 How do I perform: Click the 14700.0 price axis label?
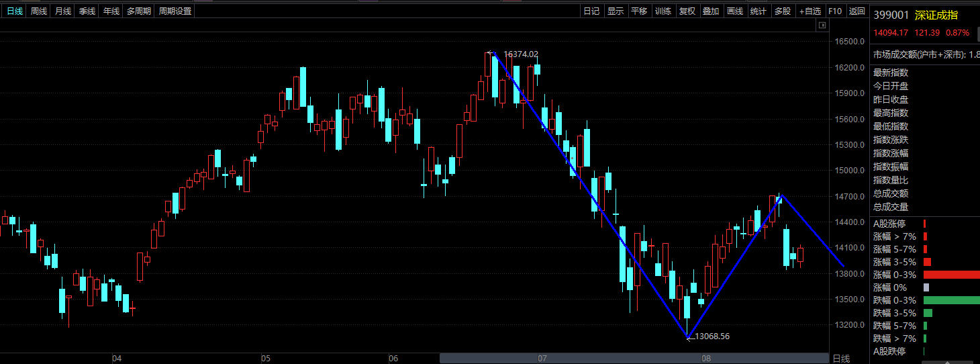[x=850, y=197]
